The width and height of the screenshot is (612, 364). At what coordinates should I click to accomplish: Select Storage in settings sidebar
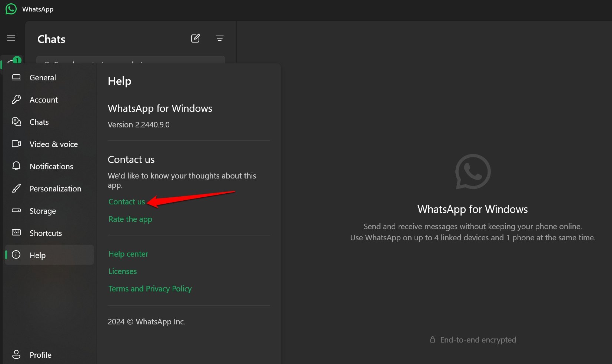pos(49,211)
